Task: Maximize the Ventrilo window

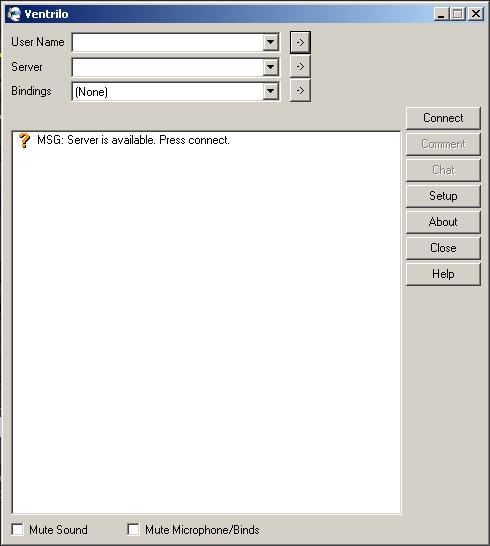Action: [457, 14]
